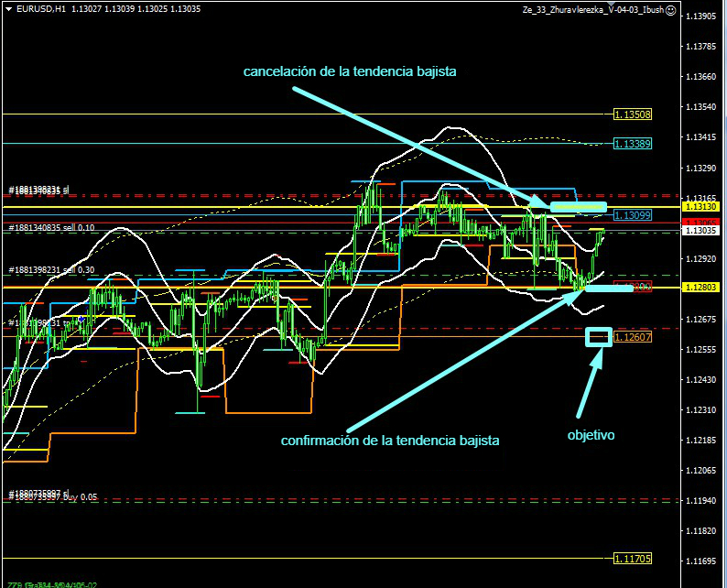Click 'cancelación de la tendencia bajista' text

click(x=349, y=71)
